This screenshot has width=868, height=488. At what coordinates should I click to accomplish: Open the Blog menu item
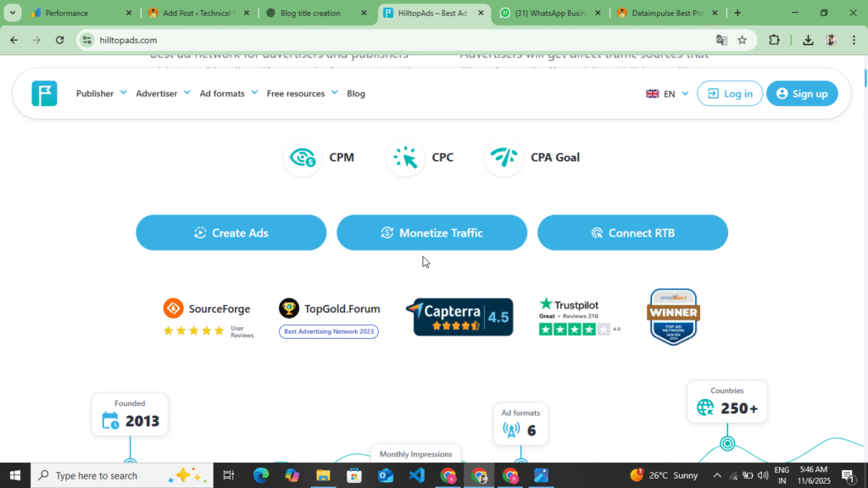point(355,93)
